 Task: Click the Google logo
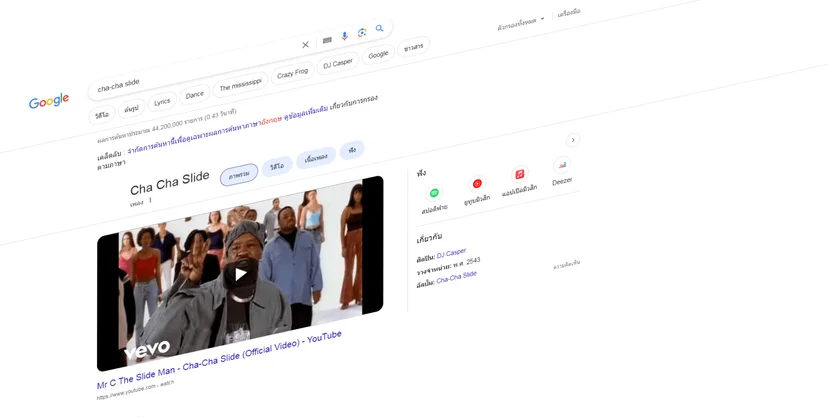point(49,100)
